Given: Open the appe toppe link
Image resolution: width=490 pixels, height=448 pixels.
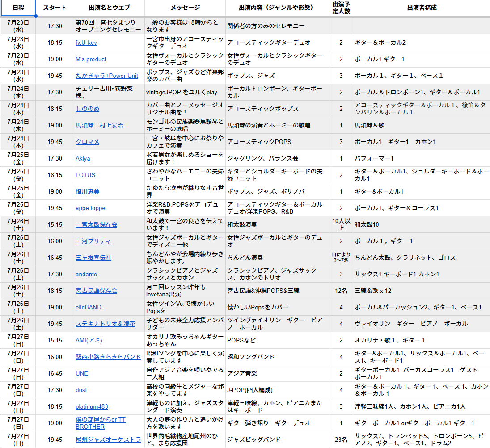Looking at the screenshot, I should point(90,208).
